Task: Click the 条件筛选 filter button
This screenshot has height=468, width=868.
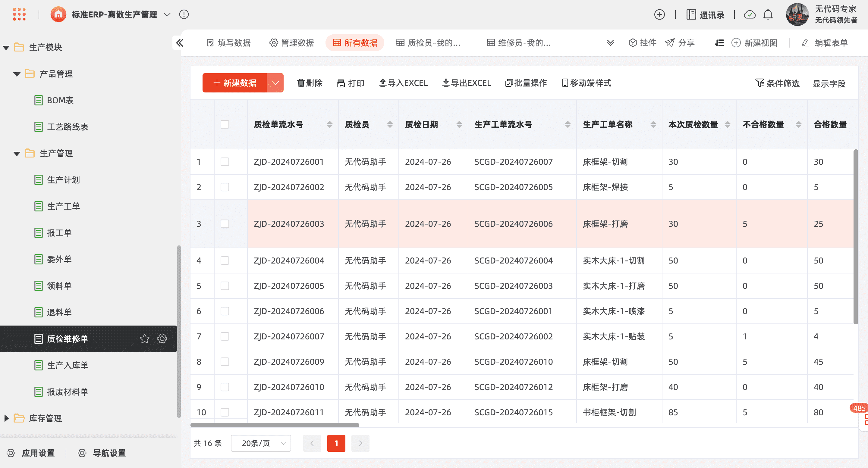Action: click(777, 83)
